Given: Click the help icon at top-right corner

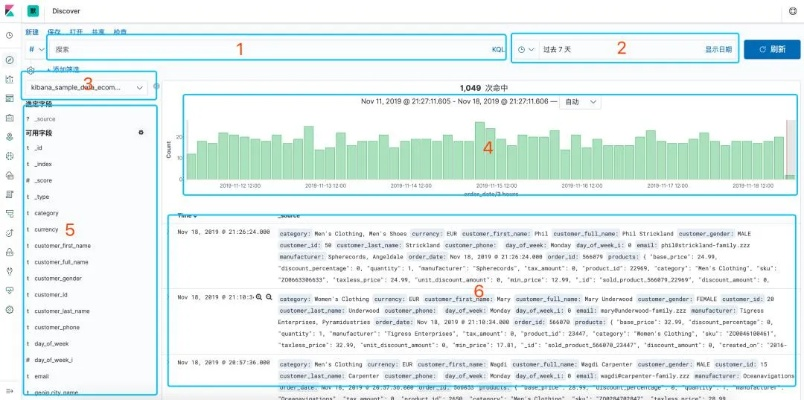Looking at the screenshot, I should [792, 11].
